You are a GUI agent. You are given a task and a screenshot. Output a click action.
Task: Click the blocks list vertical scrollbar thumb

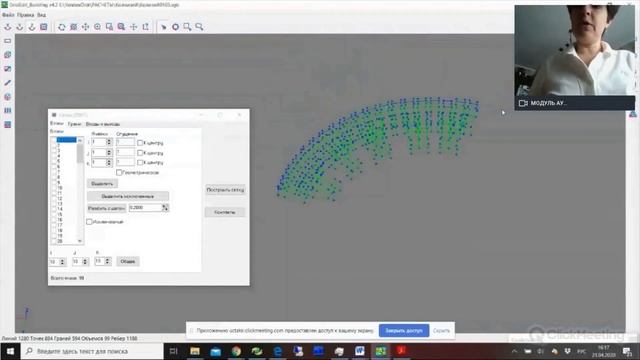tap(80, 153)
